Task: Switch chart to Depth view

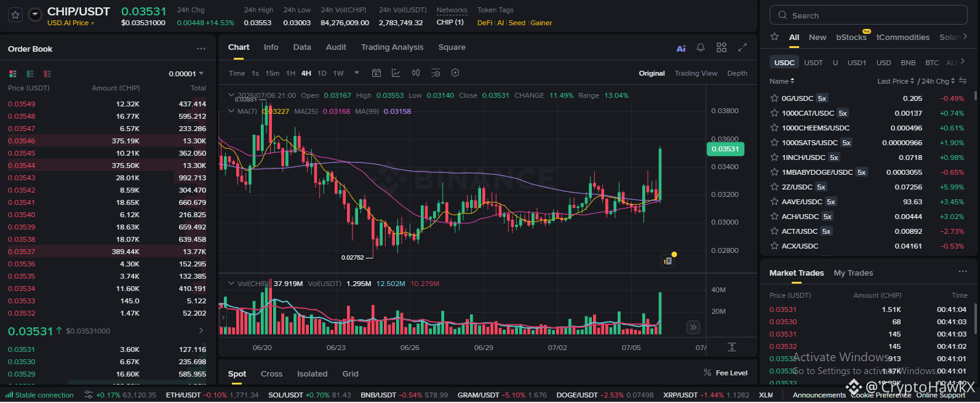Action: pos(737,73)
